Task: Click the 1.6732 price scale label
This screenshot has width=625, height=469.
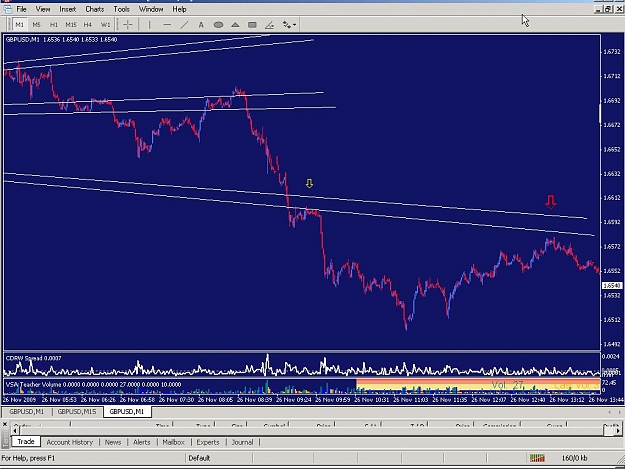Action: click(x=611, y=52)
